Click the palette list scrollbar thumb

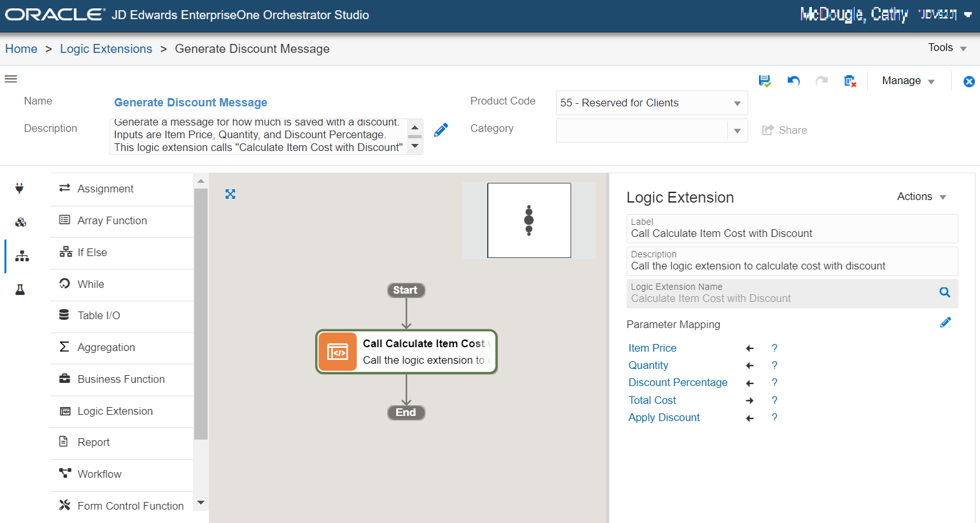point(201,314)
